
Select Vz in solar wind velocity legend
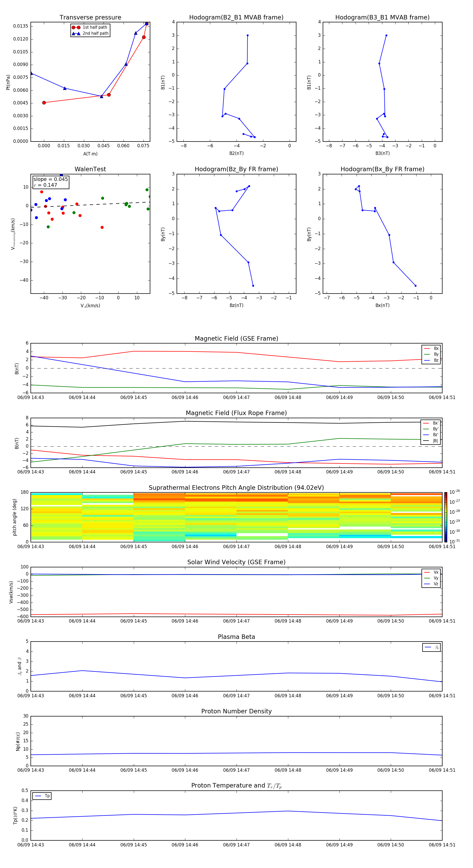click(x=431, y=584)
